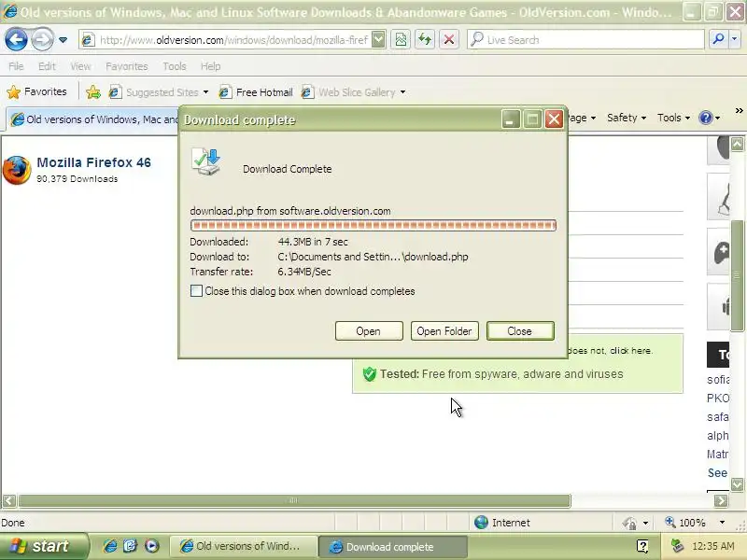Open the Edit menu
747x560 pixels.
click(47, 66)
